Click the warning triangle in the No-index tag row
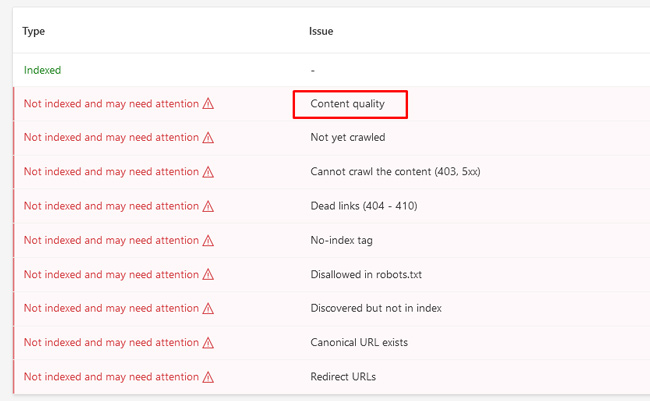Image resolution: width=650 pixels, height=401 pixels. (208, 240)
